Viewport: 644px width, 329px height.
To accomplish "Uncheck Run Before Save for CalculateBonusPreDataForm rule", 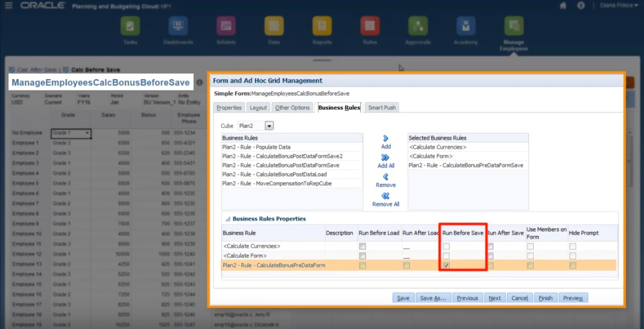I will coord(446,266).
